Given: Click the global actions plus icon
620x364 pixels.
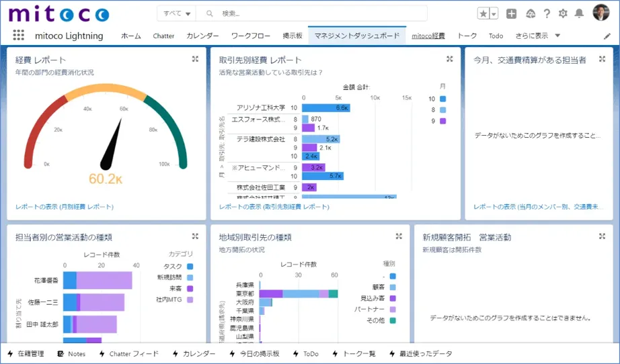Looking at the screenshot, I should pos(511,13).
